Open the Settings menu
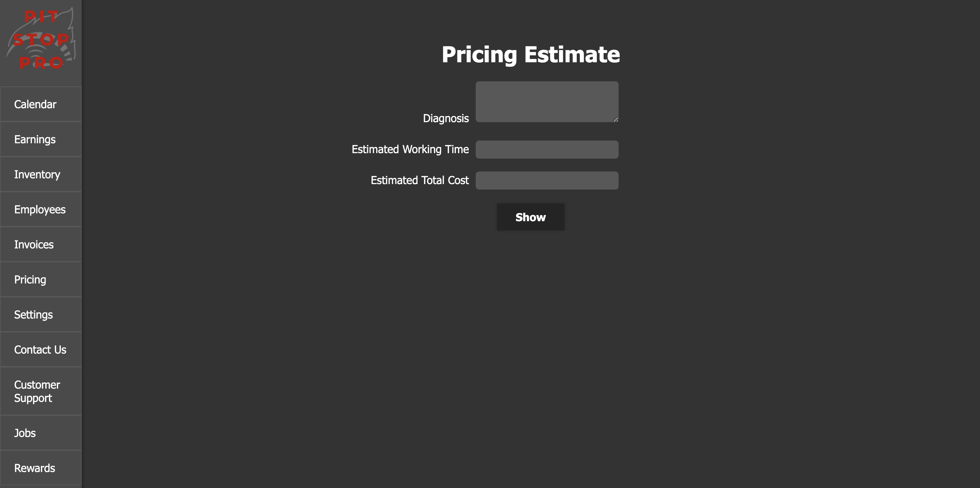The image size is (980, 488). pyautogui.click(x=40, y=314)
